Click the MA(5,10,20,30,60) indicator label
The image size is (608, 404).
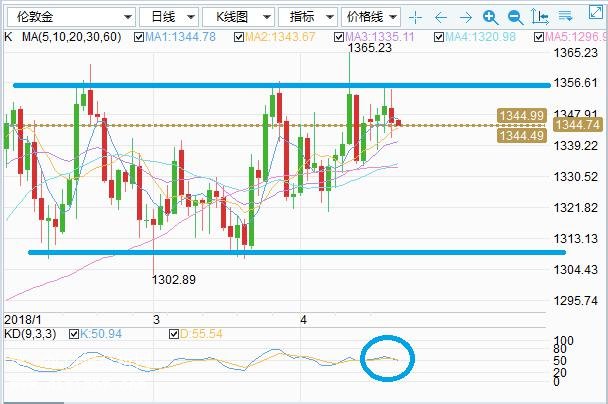pos(71,37)
